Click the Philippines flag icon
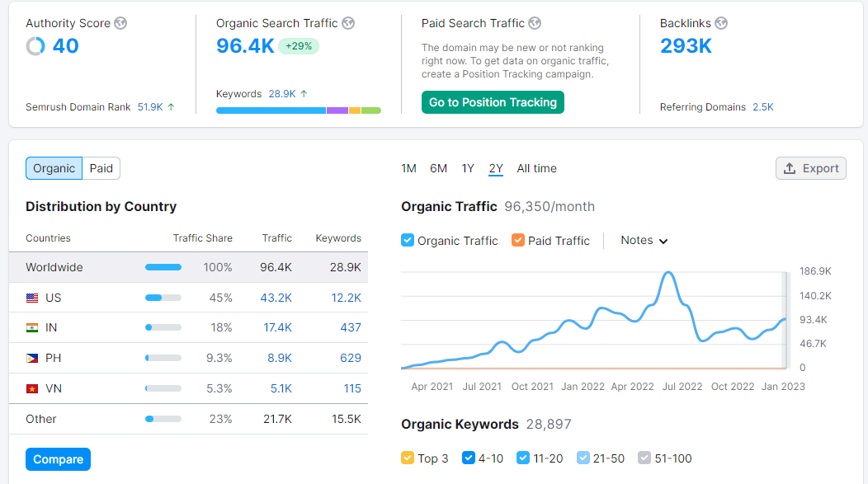Viewport: 868px width, 484px height. coord(32,358)
